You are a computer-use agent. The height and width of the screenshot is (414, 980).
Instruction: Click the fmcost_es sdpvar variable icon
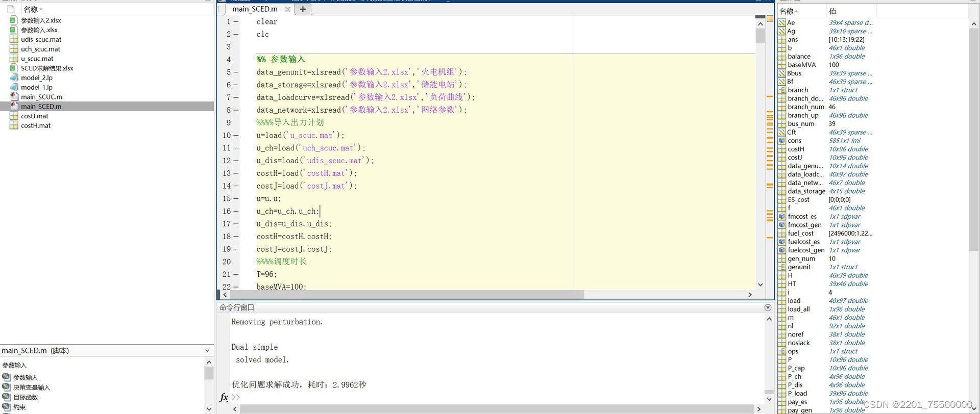click(x=782, y=216)
